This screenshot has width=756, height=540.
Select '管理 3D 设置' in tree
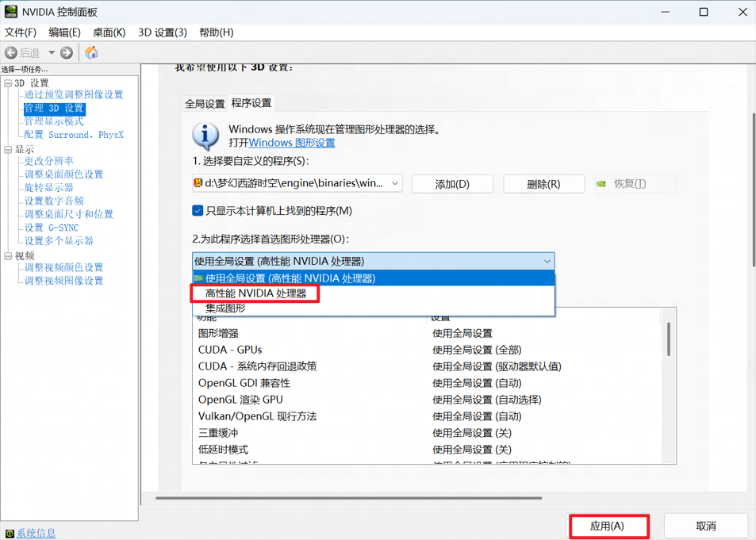(x=54, y=108)
